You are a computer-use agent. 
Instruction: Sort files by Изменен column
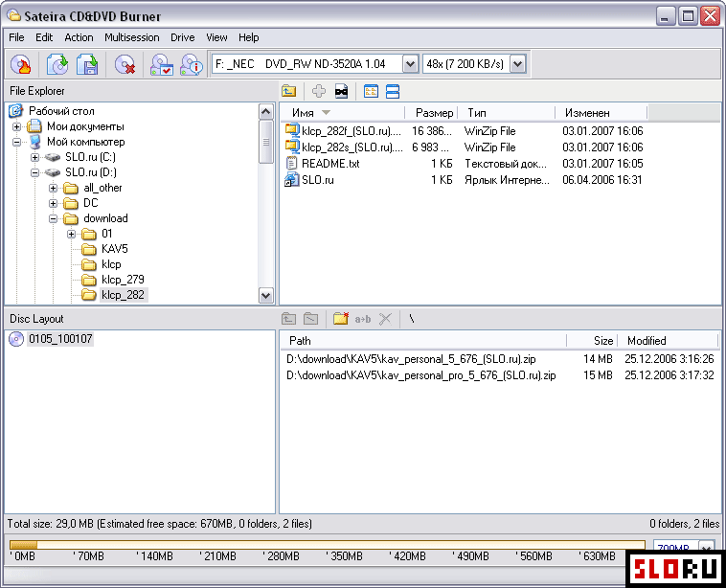(x=601, y=112)
